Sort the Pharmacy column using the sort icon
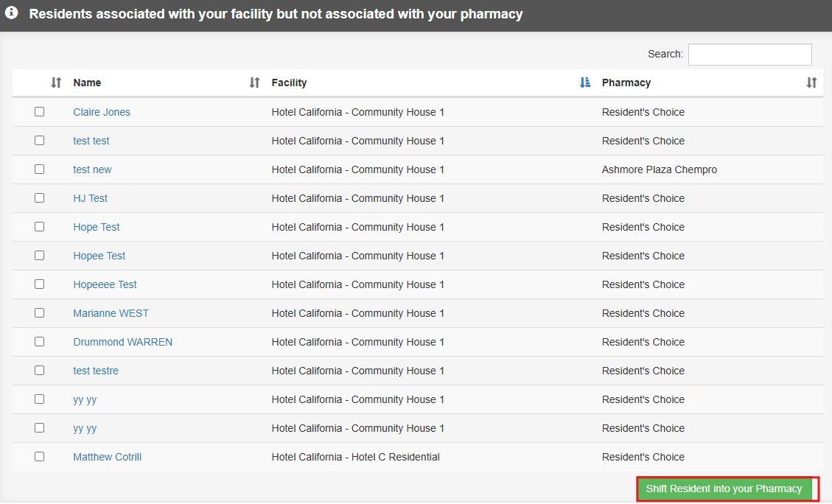This screenshot has width=832, height=504. (x=811, y=83)
